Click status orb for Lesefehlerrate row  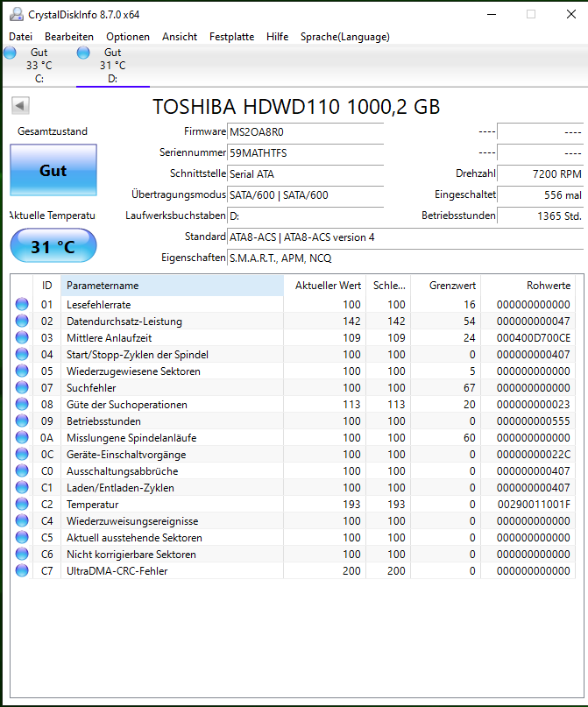pos(22,304)
